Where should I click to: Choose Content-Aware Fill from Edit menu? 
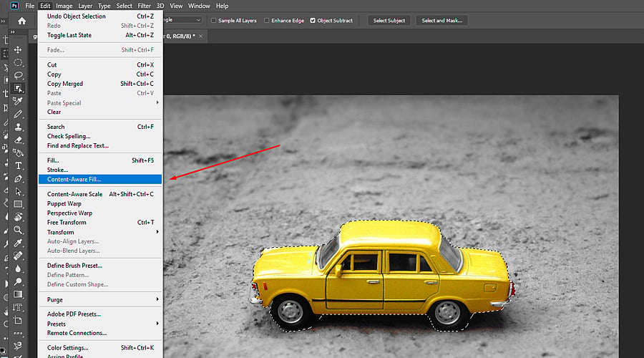point(100,179)
